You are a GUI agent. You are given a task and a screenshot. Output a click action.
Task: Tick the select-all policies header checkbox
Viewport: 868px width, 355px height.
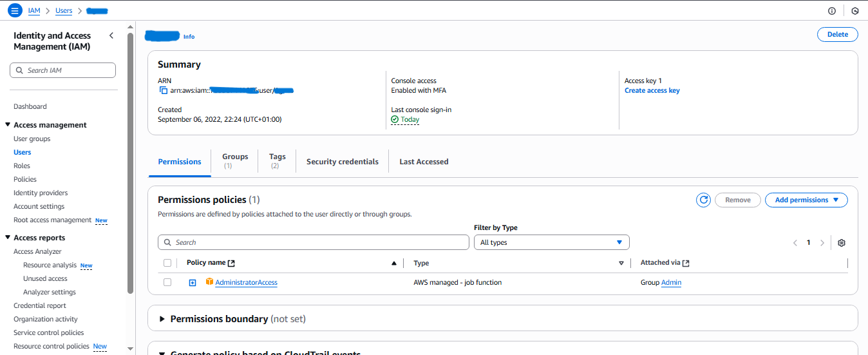[x=167, y=263]
